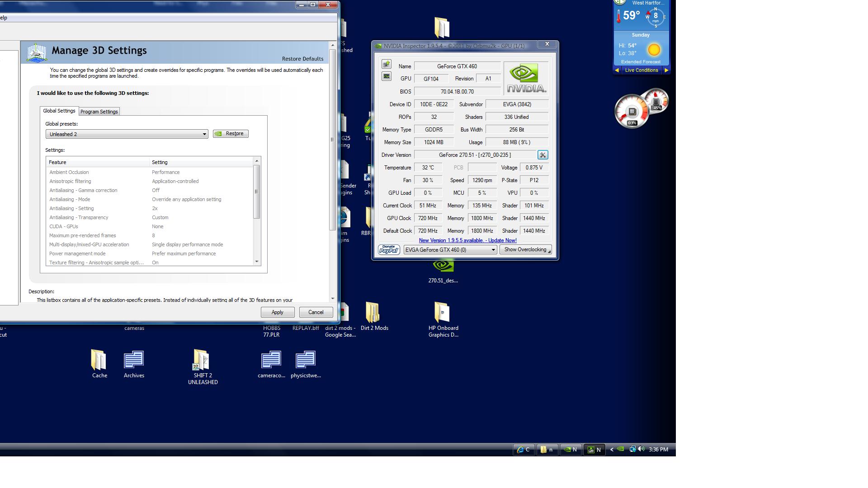
Task: Select the Anisotropic filtering setting row
Action: pos(150,181)
